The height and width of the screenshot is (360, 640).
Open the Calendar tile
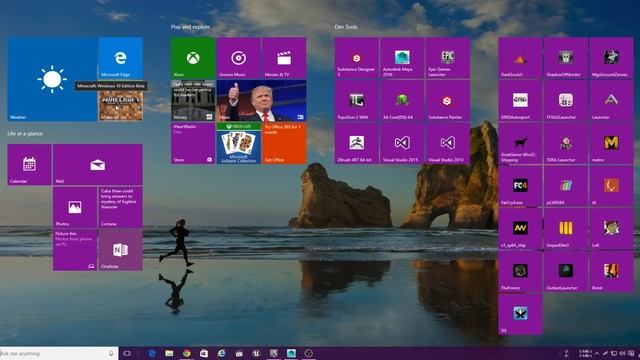29,164
